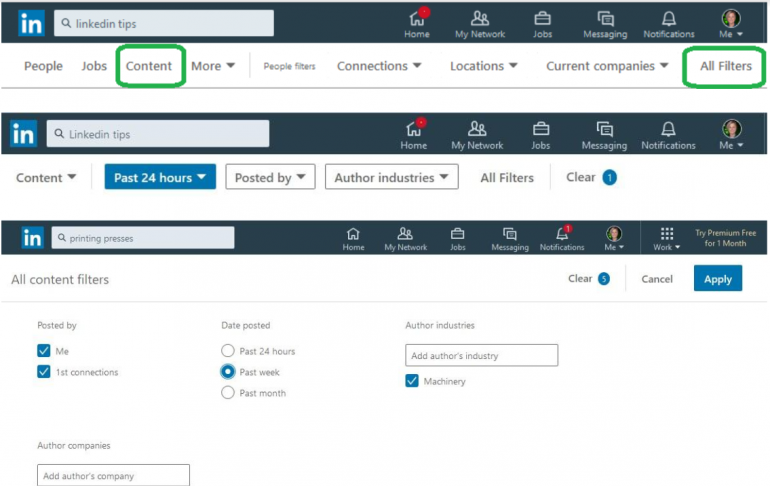Click Messaging icon in the middle navbar
The image size is (770, 486).
tap(605, 129)
